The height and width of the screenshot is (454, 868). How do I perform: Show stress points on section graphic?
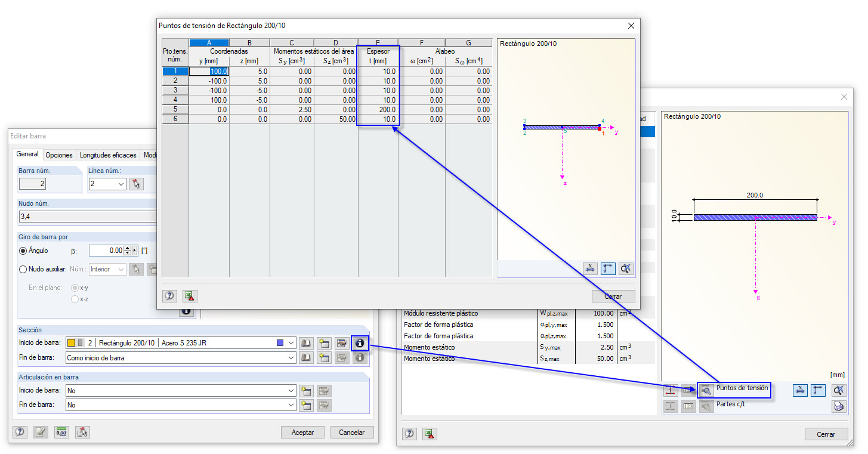point(671,390)
